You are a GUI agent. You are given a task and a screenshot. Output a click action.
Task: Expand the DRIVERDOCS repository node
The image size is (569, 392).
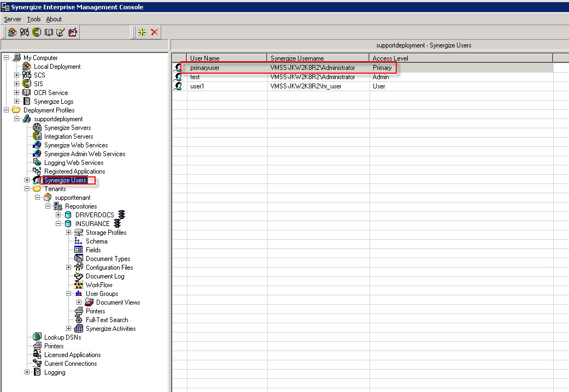pos(58,215)
